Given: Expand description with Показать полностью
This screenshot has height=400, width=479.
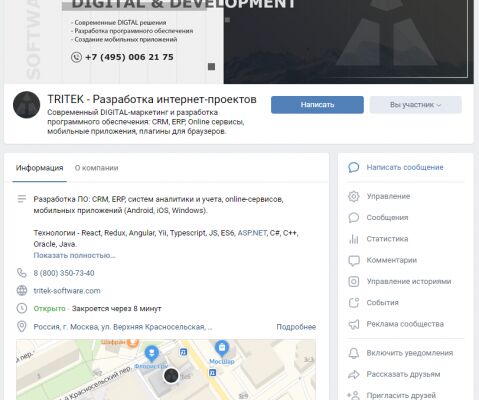Looking at the screenshot, I should click(x=74, y=255).
